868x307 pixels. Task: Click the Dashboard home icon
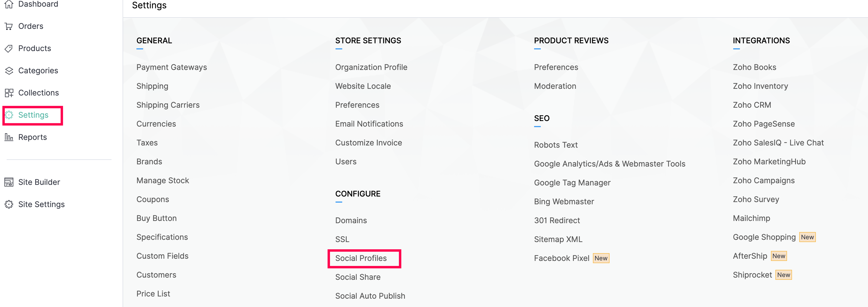pyautogui.click(x=9, y=4)
